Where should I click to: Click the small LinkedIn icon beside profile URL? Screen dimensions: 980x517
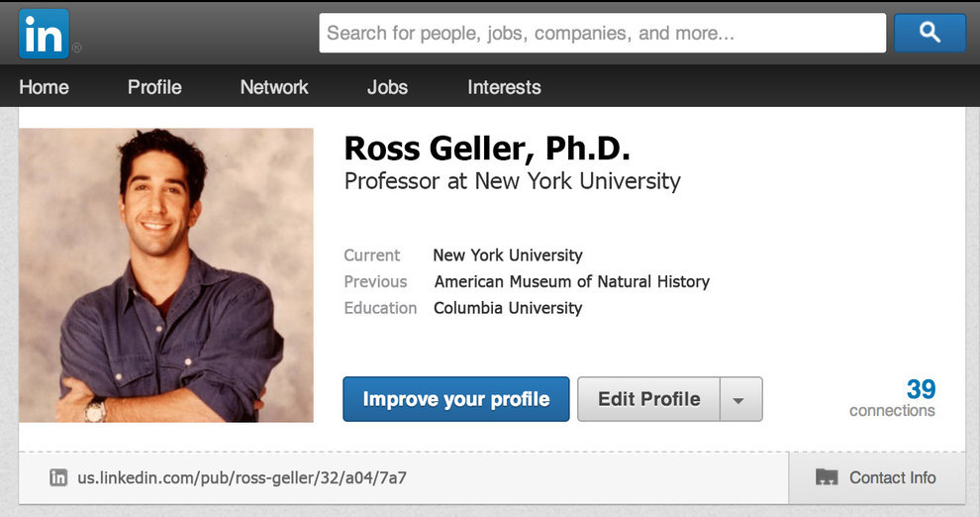click(x=58, y=478)
